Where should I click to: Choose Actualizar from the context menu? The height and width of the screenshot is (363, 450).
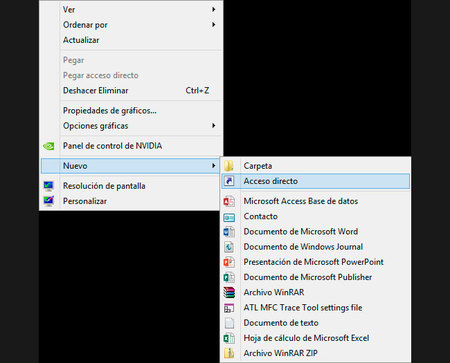pyautogui.click(x=131, y=40)
